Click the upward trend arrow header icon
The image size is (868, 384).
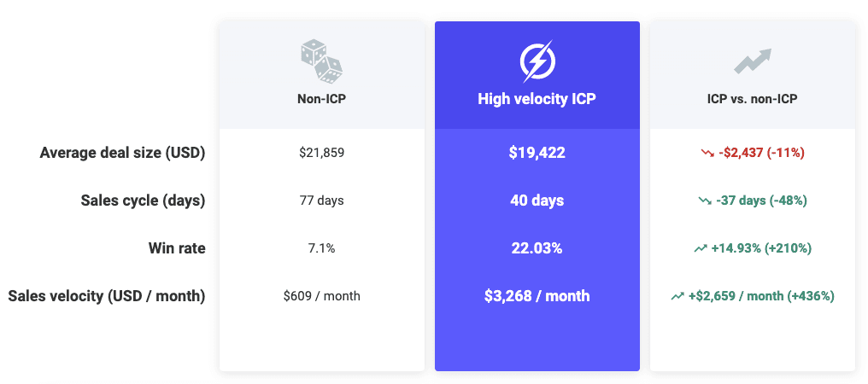(752, 61)
